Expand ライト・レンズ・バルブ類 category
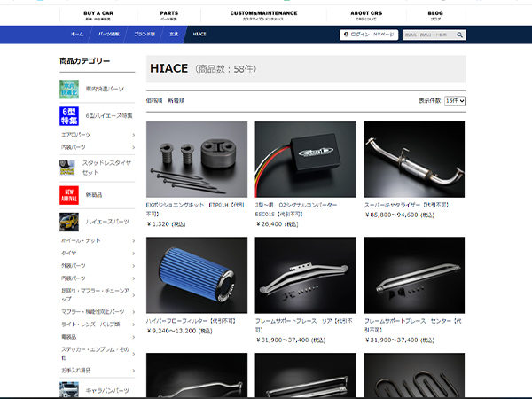The image size is (532, 399). coord(98,324)
